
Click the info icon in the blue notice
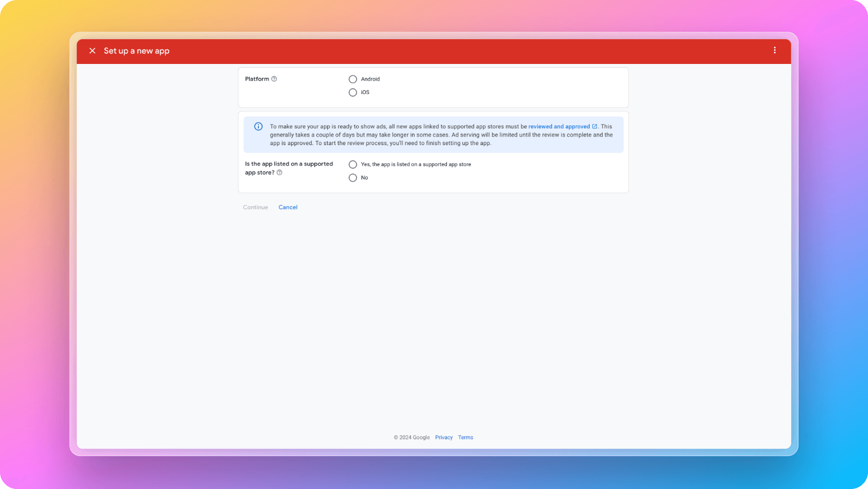click(x=258, y=127)
